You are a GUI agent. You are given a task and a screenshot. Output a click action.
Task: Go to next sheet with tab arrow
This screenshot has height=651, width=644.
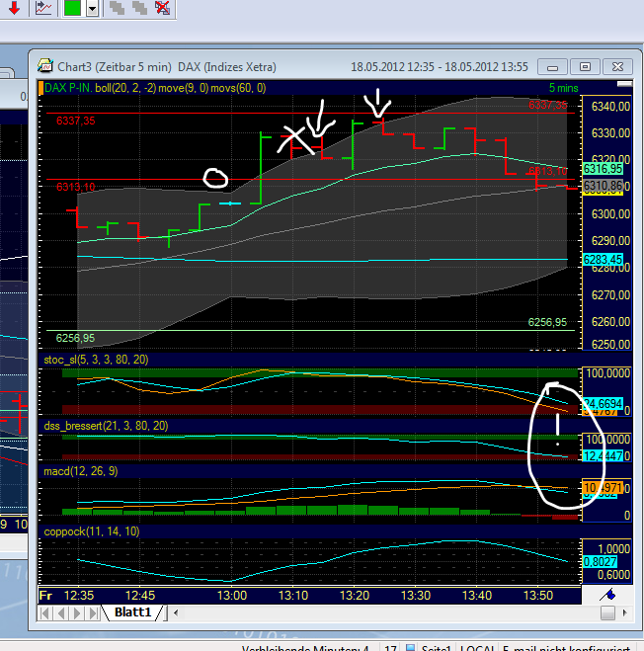click(77, 612)
